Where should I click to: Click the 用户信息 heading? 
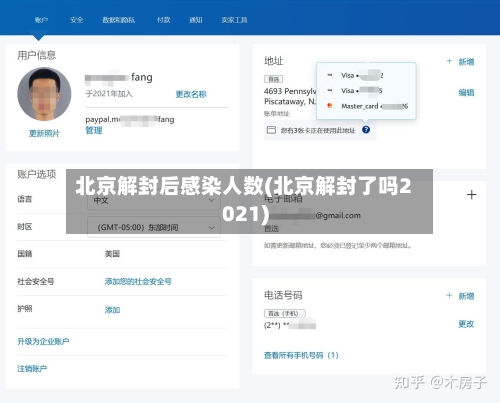point(37,55)
